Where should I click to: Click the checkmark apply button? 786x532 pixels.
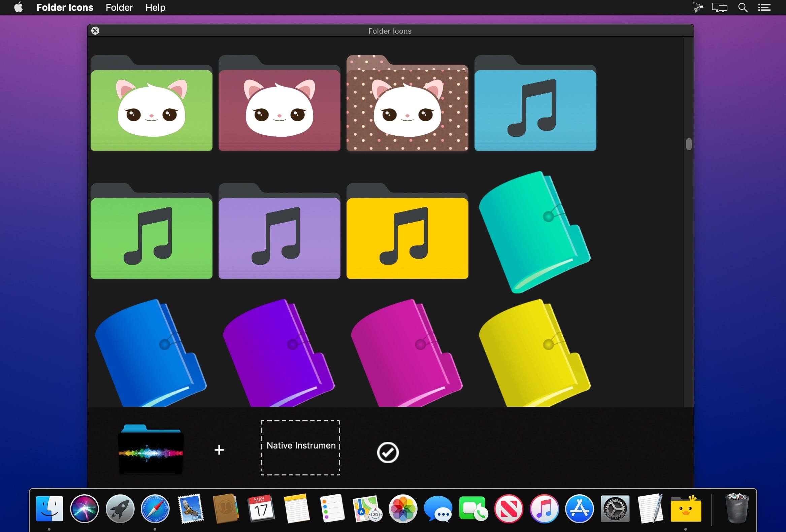coord(388,453)
